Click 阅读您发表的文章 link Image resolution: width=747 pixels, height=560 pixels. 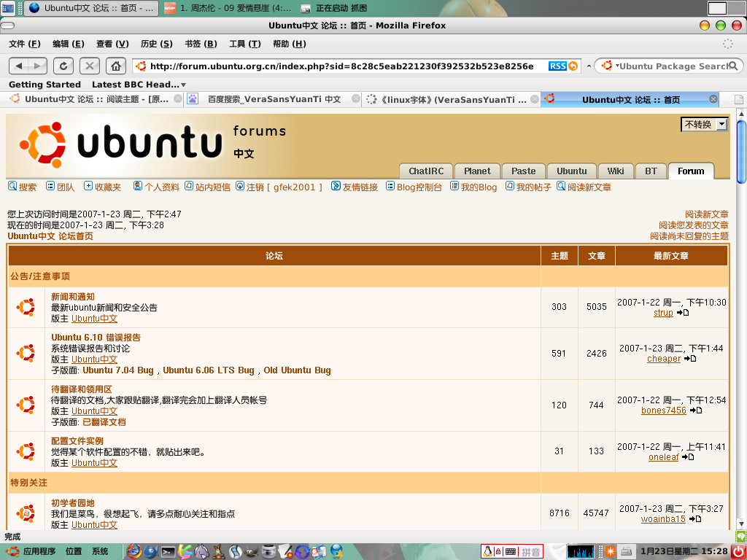694,225
